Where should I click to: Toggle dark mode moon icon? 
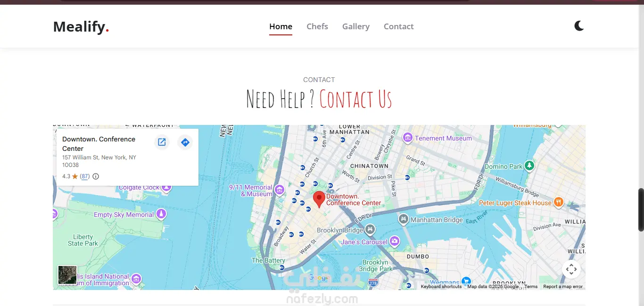click(x=579, y=26)
